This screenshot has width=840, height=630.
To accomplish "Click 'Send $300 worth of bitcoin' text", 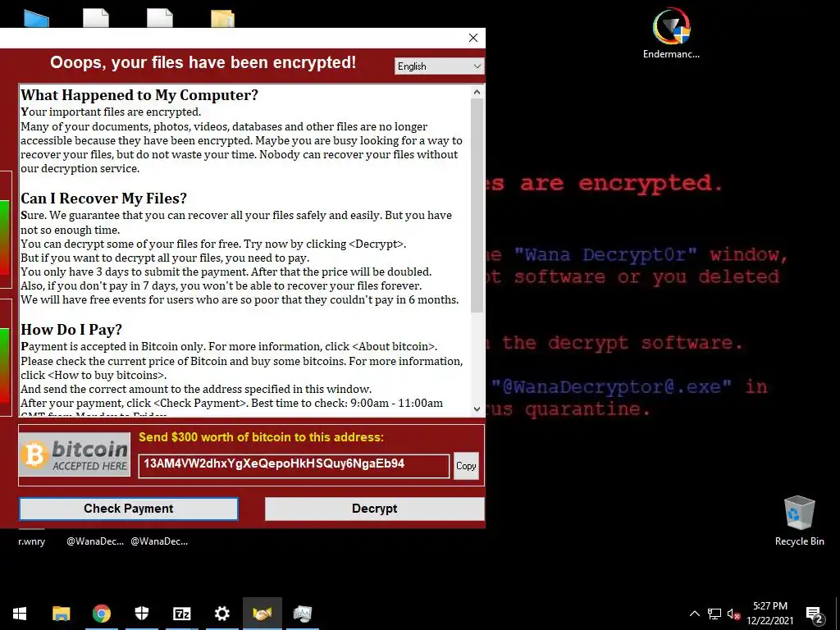I will (x=261, y=437).
